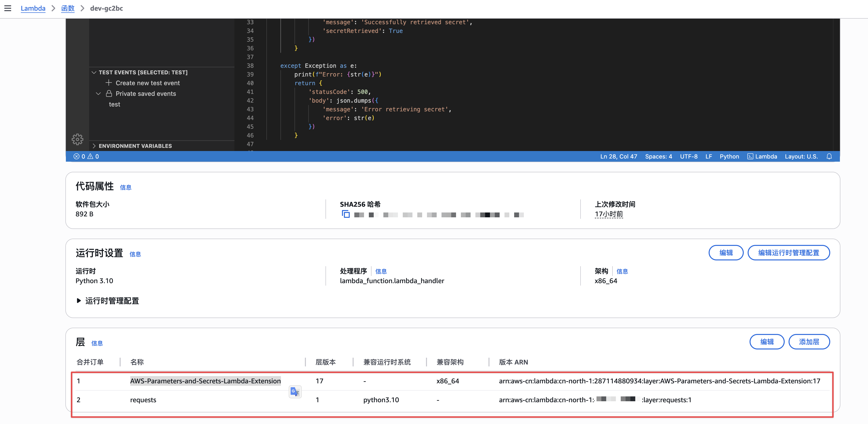Open the 函数 breadcrumb link
Screen dimensions: 868x424
point(68,8)
